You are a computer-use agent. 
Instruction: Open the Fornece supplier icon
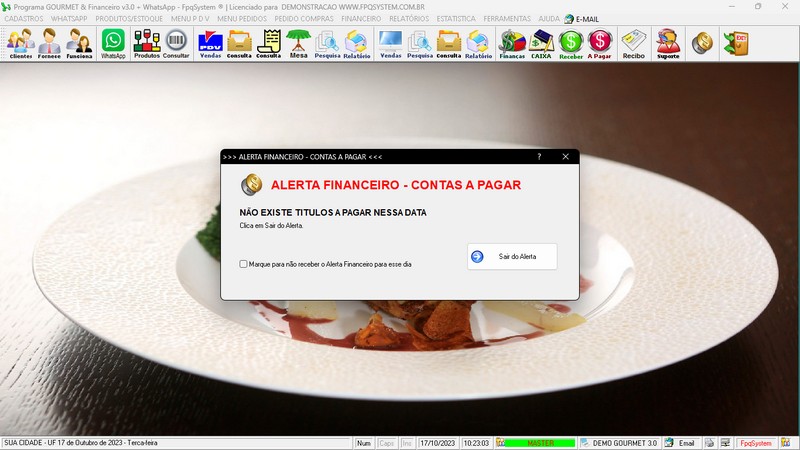pyautogui.click(x=49, y=44)
